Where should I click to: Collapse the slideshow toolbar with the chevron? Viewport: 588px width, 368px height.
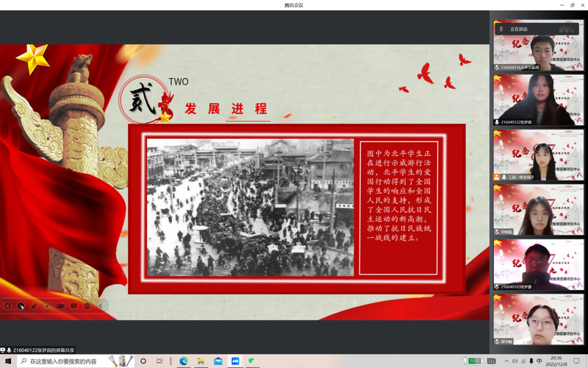click(101, 306)
